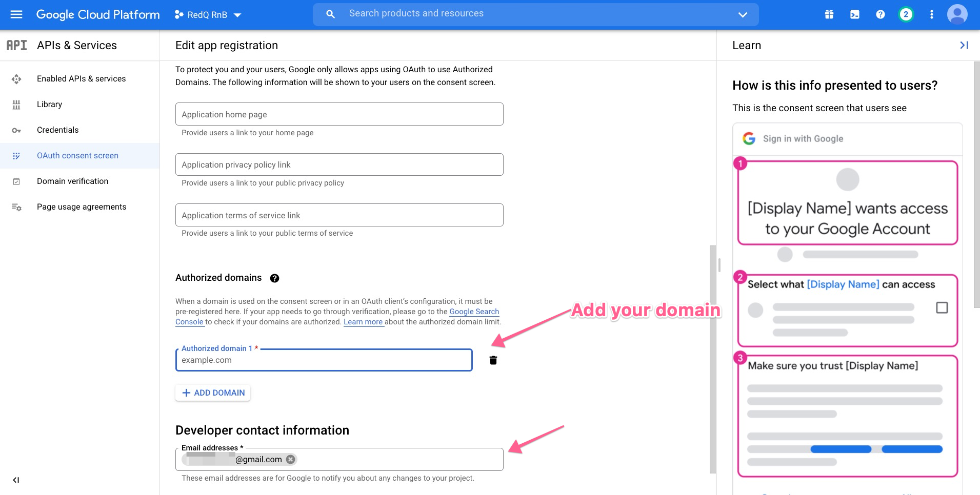Click the Application privacy policy link field
Image resolution: width=980 pixels, height=495 pixels.
pyautogui.click(x=339, y=164)
